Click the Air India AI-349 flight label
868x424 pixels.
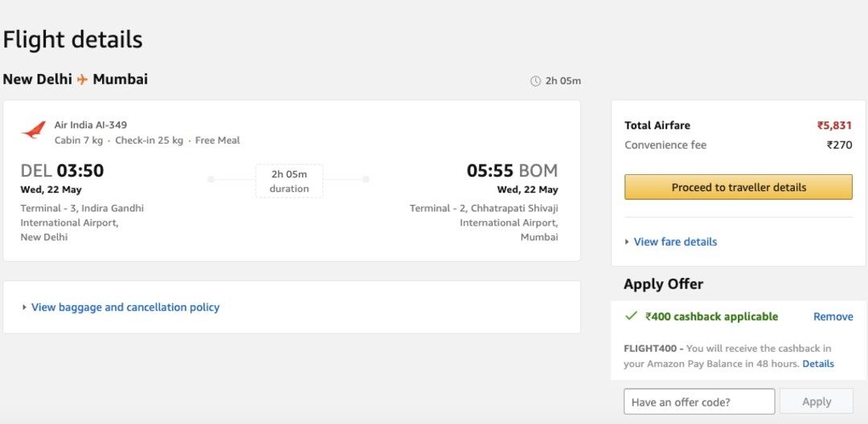(x=91, y=124)
